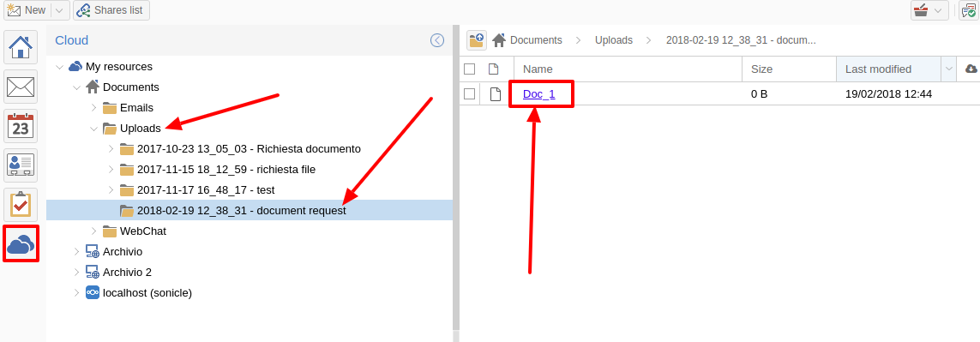Expand the localhost (sonicle) node
The height and width of the screenshot is (342, 980).
tap(77, 292)
